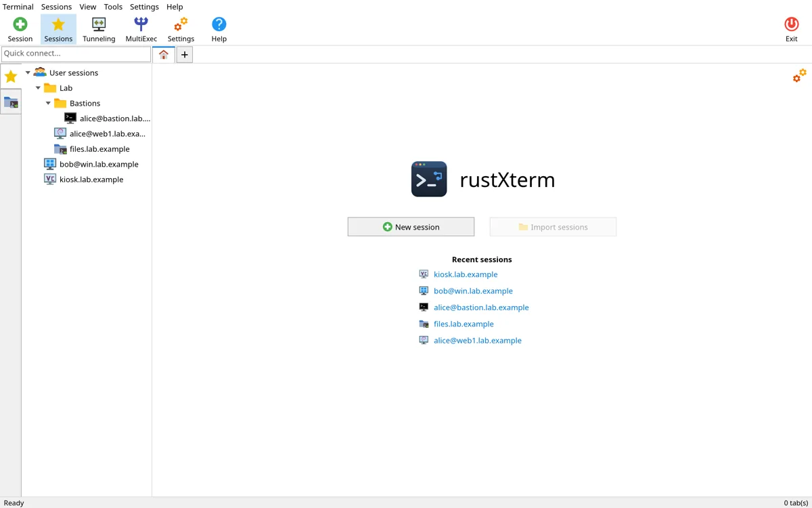Screen dimensions: 812x508
Task: Open the Tools menu
Action: pos(113,7)
